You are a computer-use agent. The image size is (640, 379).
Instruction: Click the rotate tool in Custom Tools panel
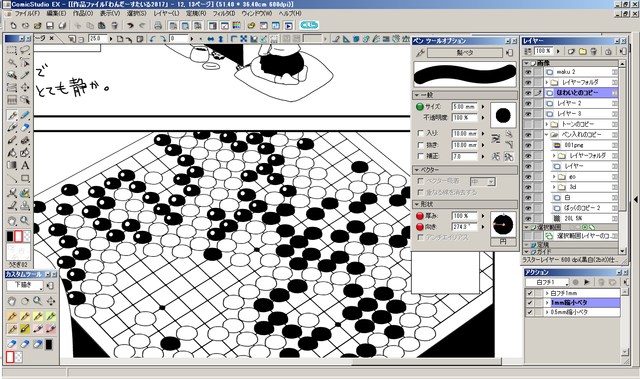(25, 301)
